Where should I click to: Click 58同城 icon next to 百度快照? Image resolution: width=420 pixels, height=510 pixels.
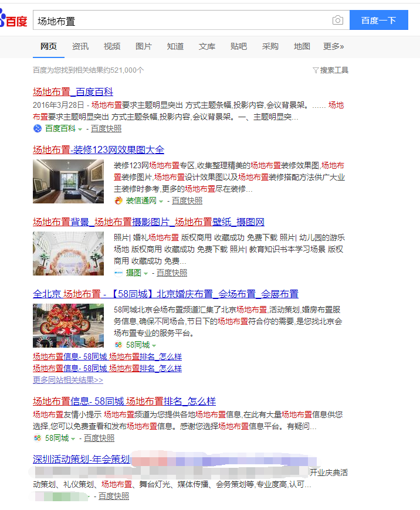[38, 438]
